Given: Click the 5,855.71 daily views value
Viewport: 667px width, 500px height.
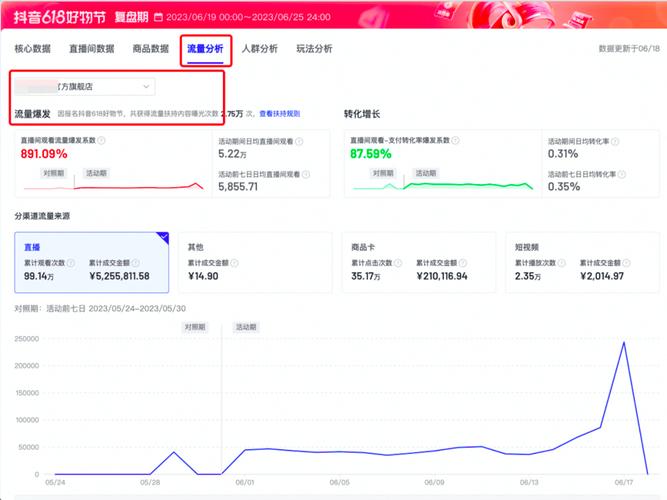Looking at the screenshot, I should (x=238, y=187).
